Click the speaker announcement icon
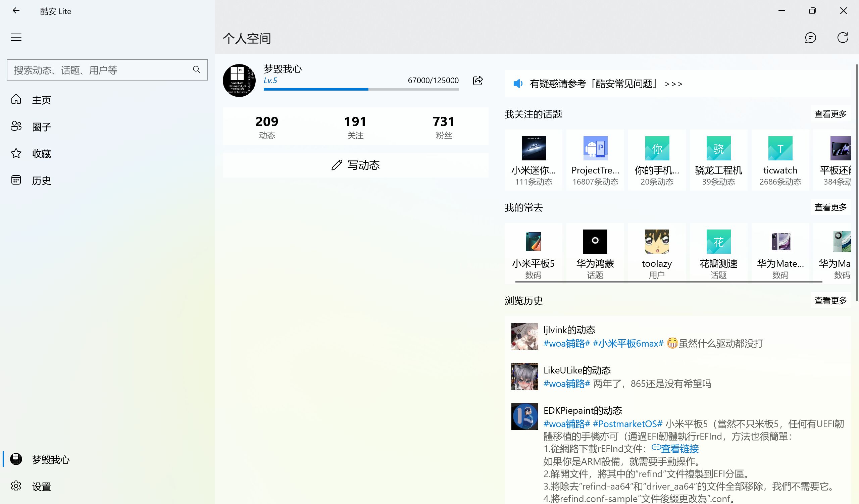The height and width of the screenshot is (504, 859). click(x=518, y=84)
